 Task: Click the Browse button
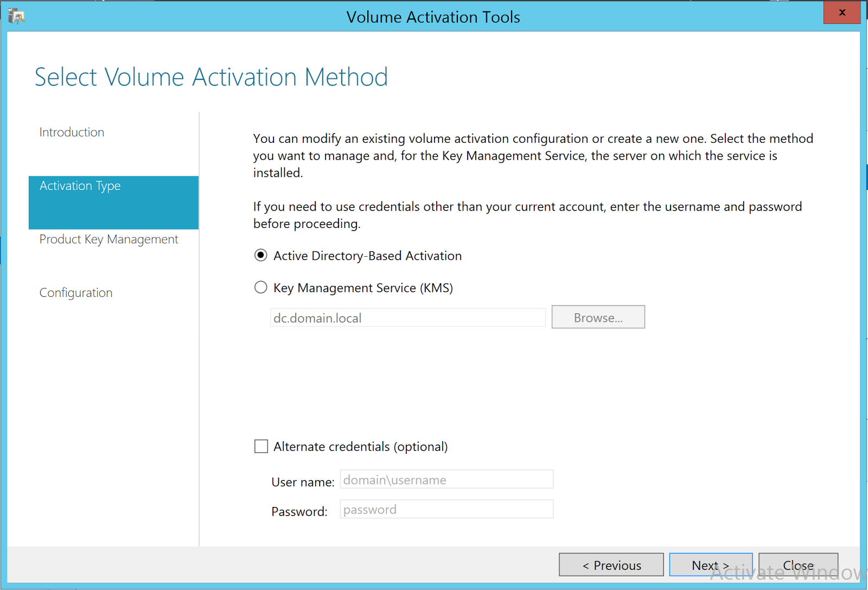click(598, 317)
